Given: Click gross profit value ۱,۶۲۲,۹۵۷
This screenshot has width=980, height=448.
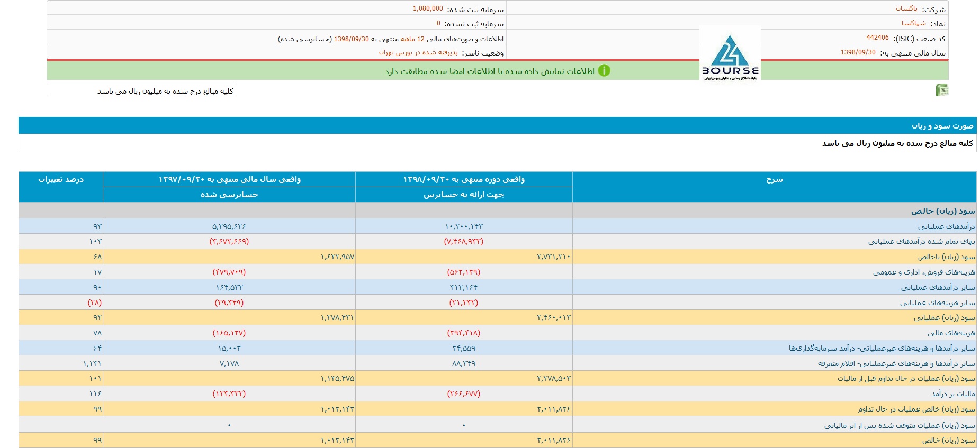Looking at the screenshot, I should click(337, 257).
